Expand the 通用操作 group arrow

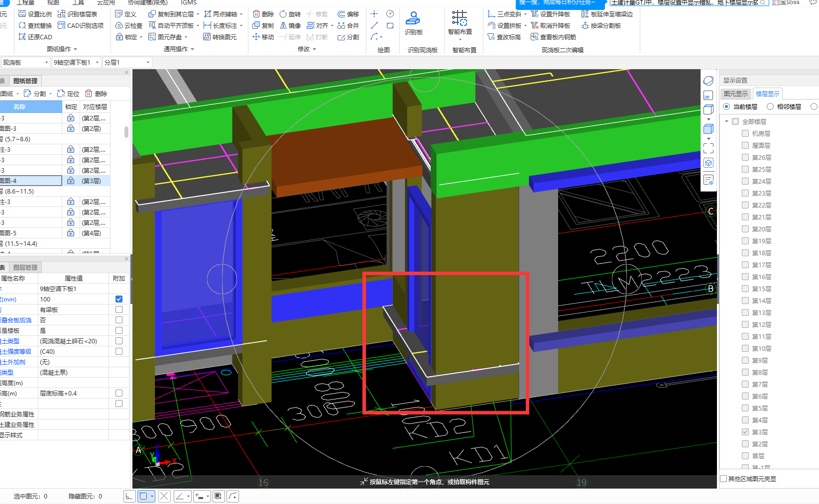point(193,49)
